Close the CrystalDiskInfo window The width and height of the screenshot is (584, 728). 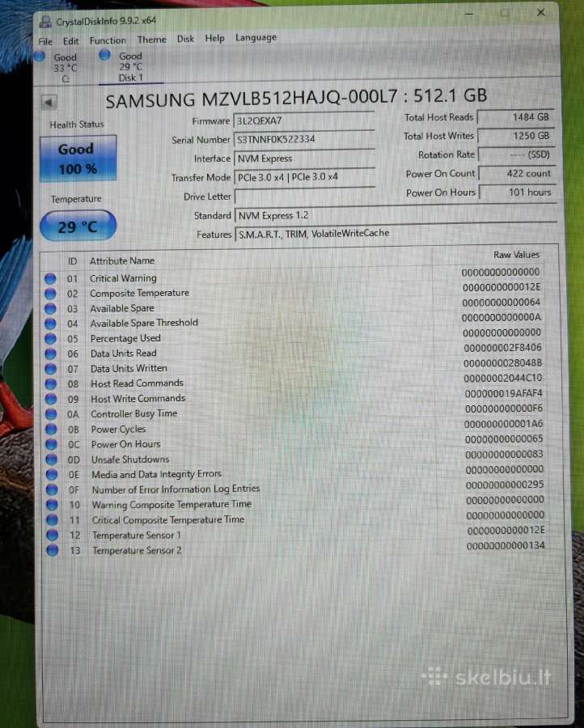[541, 12]
